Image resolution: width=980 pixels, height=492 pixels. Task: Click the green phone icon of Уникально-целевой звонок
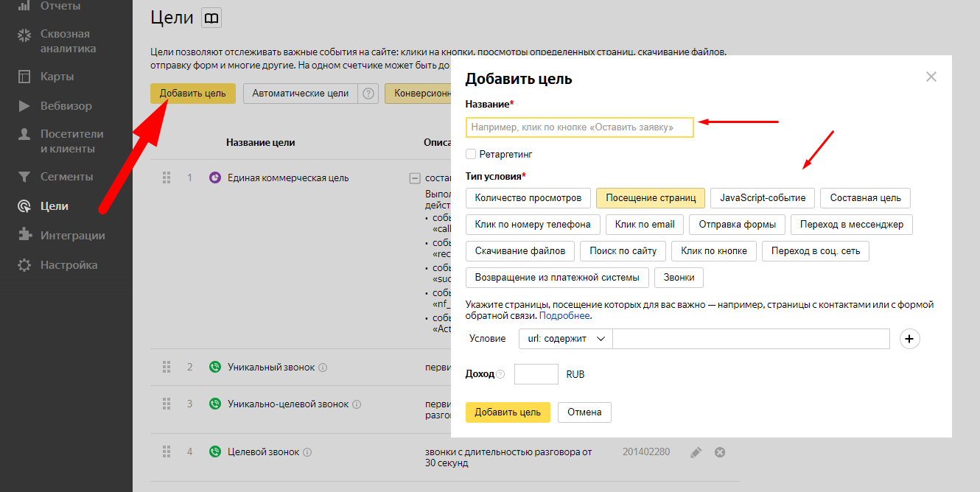215,404
